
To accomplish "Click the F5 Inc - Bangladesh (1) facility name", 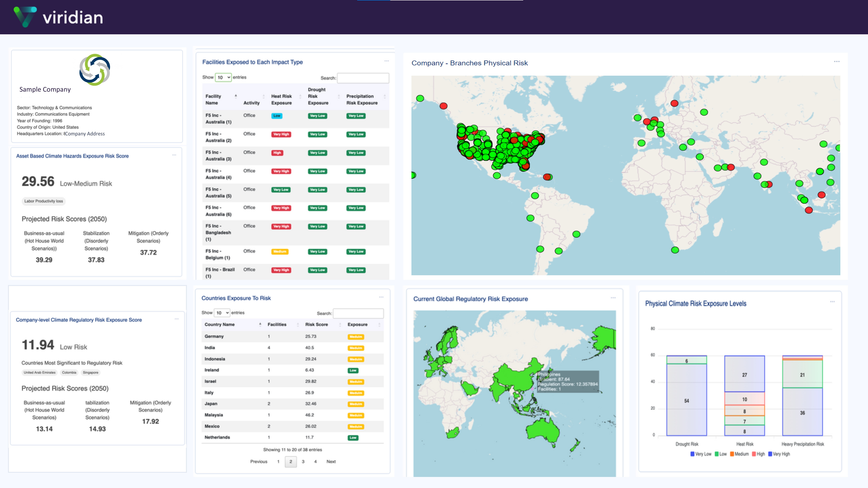I will point(218,232).
